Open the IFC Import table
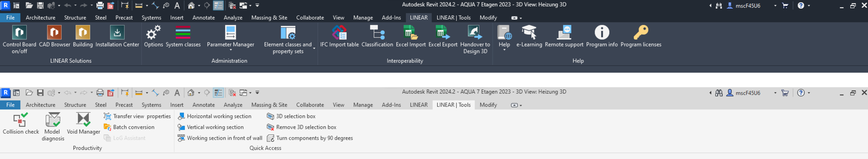This screenshot has height=159, width=868. pos(339,36)
